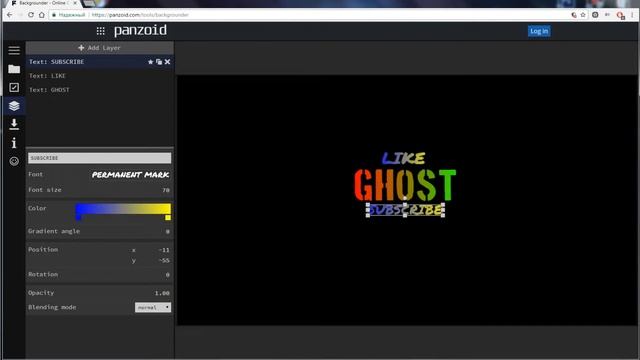Open the apps grid icon beside panzoid logo
Viewport: 640px width, 360px height.
(x=100, y=31)
